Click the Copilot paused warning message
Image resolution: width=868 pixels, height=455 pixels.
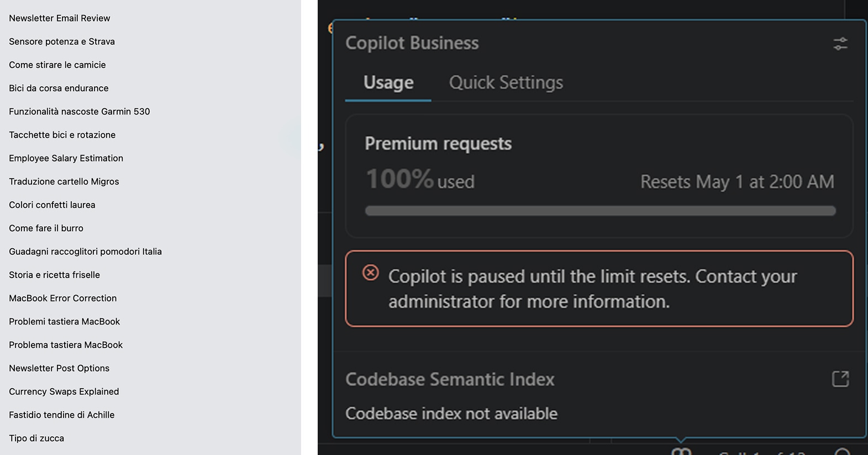point(592,289)
